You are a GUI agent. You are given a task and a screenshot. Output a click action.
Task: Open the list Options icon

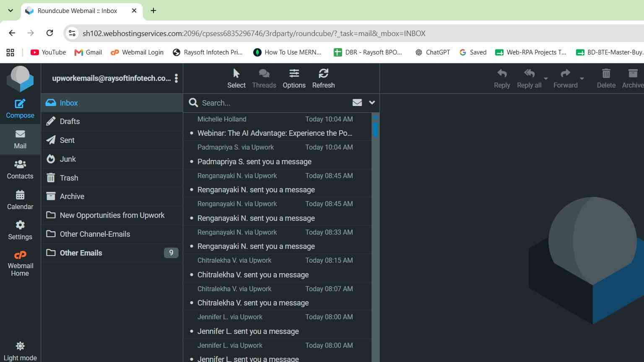pyautogui.click(x=294, y=78)
